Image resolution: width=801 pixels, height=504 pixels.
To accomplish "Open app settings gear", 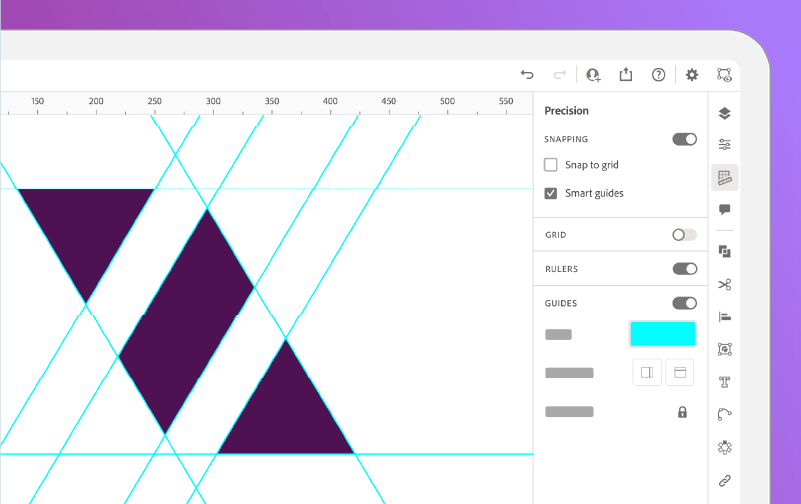I will click(x=692, y=75).
